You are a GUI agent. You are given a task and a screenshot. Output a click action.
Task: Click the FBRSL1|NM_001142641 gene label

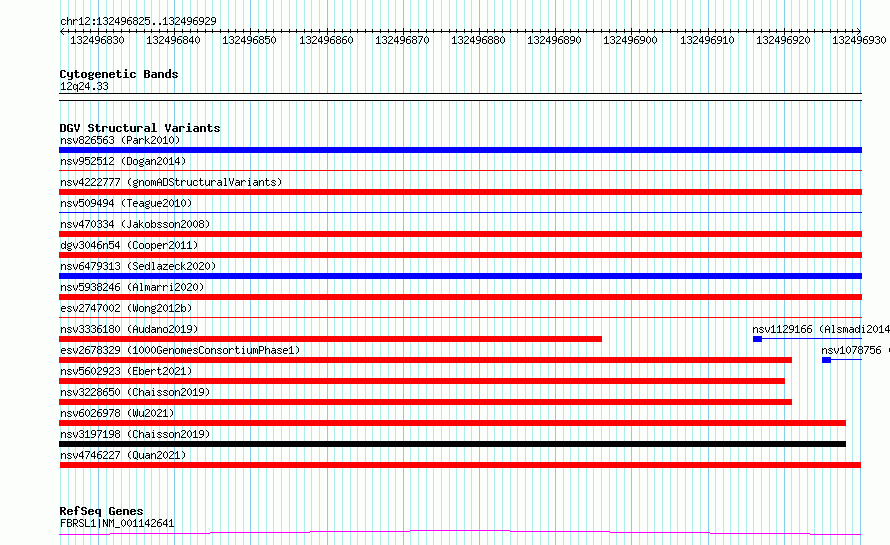(x=117, y=523)
